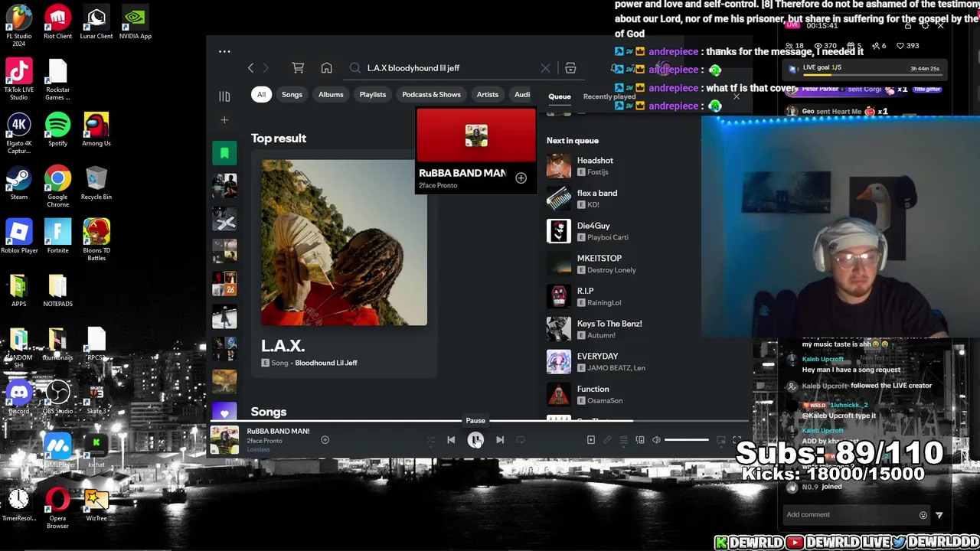
Task: Click the search magnifier icon
Action: click(355, 68)
